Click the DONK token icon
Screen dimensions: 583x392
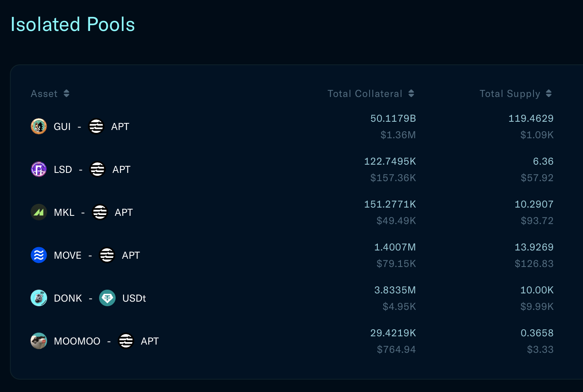pos(39,298)
